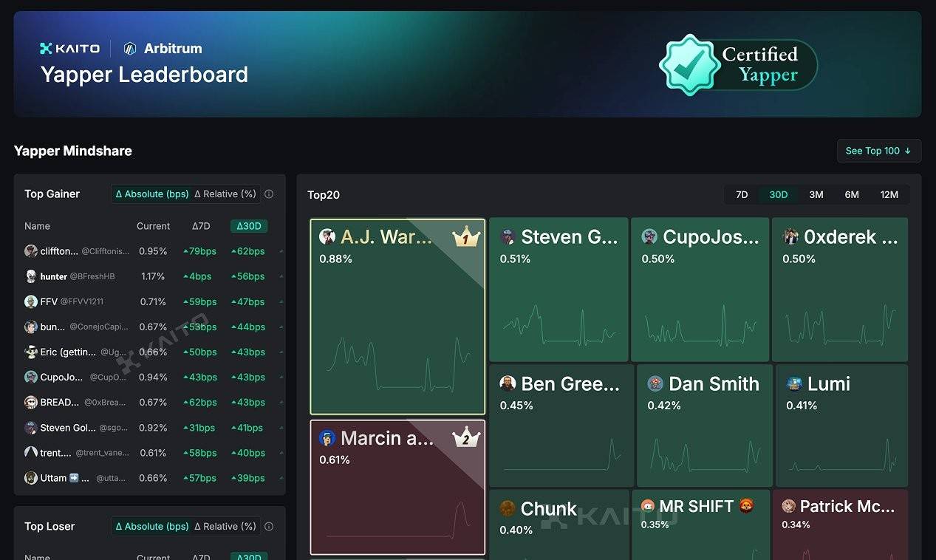Screen dimensions: 936x560
Task: Open the Marcin a... rank 2 card
Action: click(x=397, y=488)
